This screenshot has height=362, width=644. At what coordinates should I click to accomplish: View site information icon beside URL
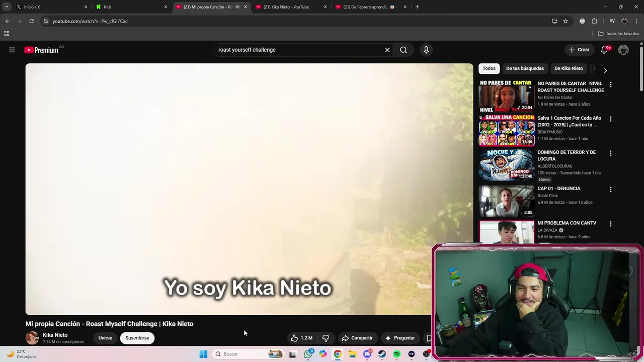[x=46, y=21]
